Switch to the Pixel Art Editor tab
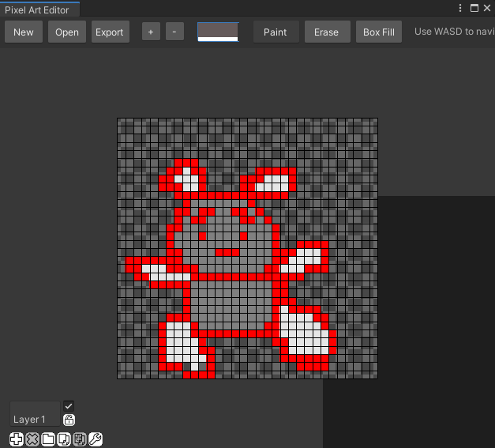Image resolution: width=495 pixels, height=448 pixels. [39, 9]
